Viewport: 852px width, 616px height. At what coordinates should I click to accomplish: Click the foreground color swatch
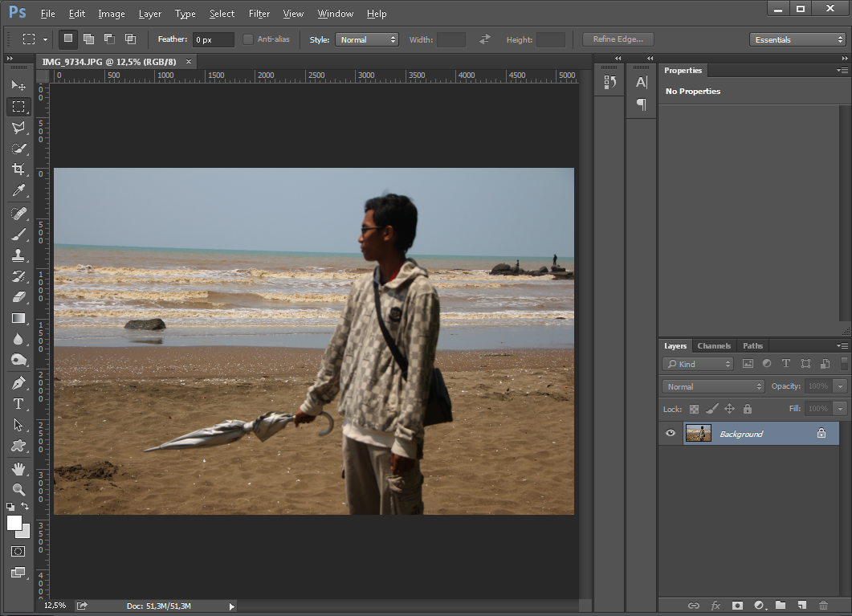(14, 523)
